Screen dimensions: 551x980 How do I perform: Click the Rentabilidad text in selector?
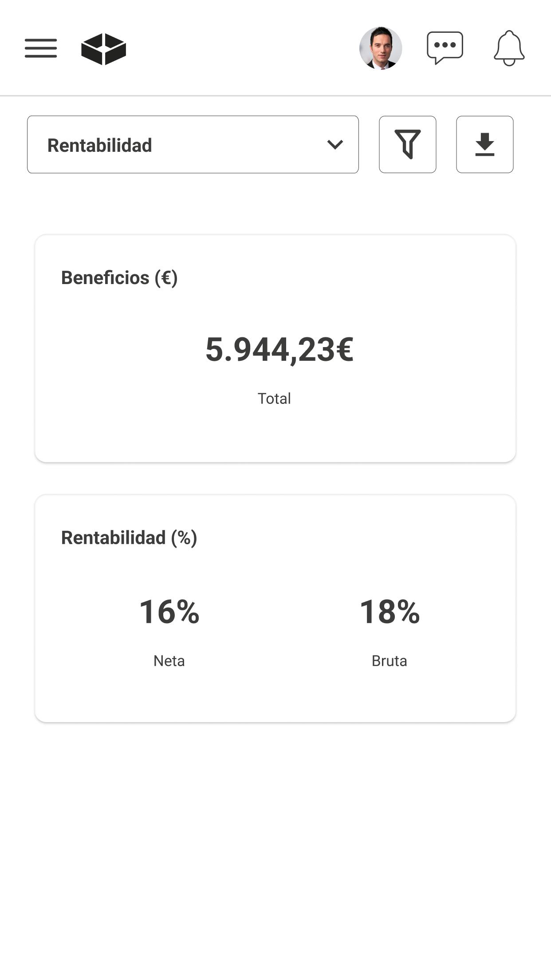point(100,145)
